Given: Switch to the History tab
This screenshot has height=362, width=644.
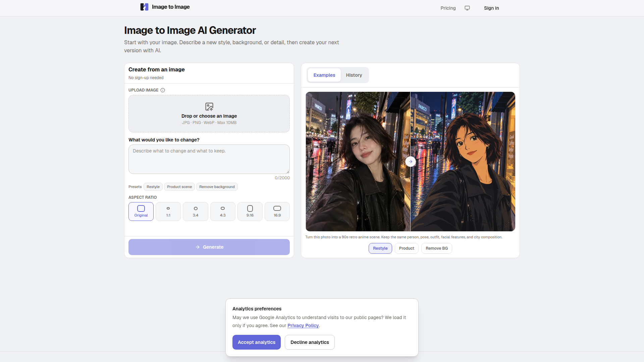Looking at the screenshot, I should pyautogui.click(x=354, y=75).
